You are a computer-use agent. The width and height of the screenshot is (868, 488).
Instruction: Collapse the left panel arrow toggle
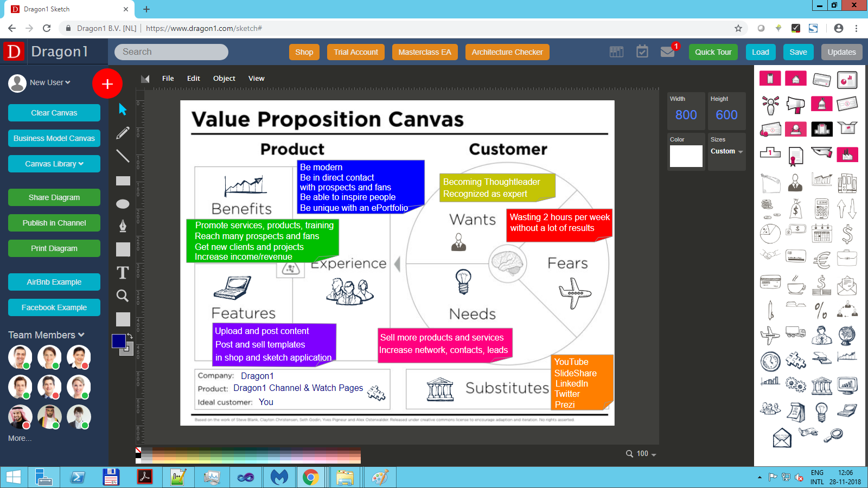tap(145, 79)
